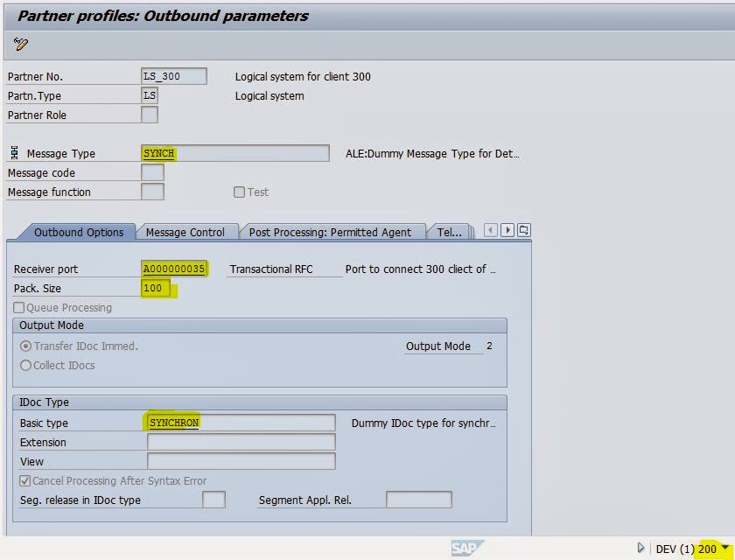735x560 pixels.
Task: Click the SAP logo in status bar
Action: point(467,548)
